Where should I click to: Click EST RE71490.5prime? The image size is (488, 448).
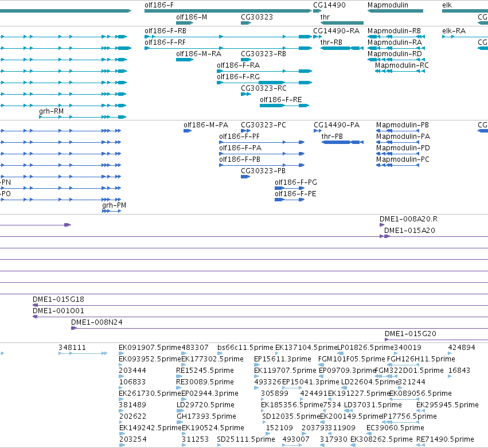420,445
